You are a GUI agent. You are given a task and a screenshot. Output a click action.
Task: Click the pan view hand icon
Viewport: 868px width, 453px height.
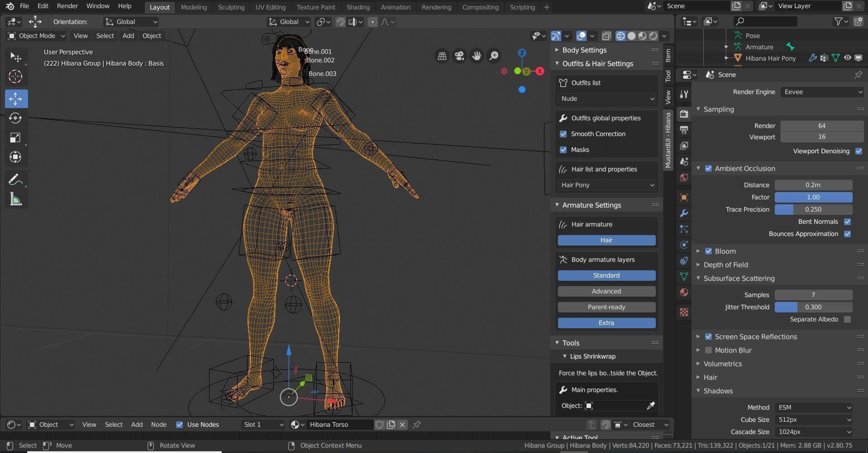point(477,56)
